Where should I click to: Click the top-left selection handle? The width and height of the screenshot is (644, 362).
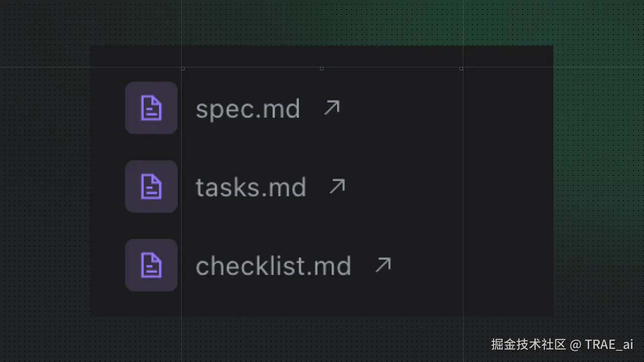[183, 68]
